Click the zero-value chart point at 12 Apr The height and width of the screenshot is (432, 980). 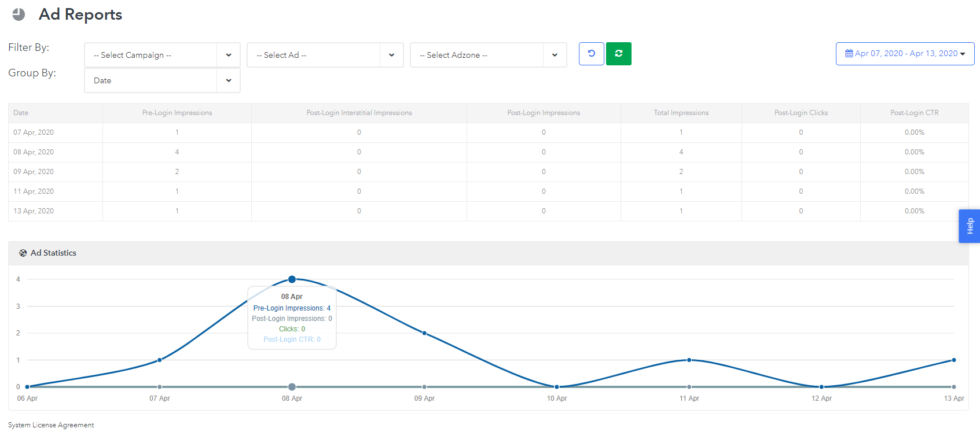point(821,387)
